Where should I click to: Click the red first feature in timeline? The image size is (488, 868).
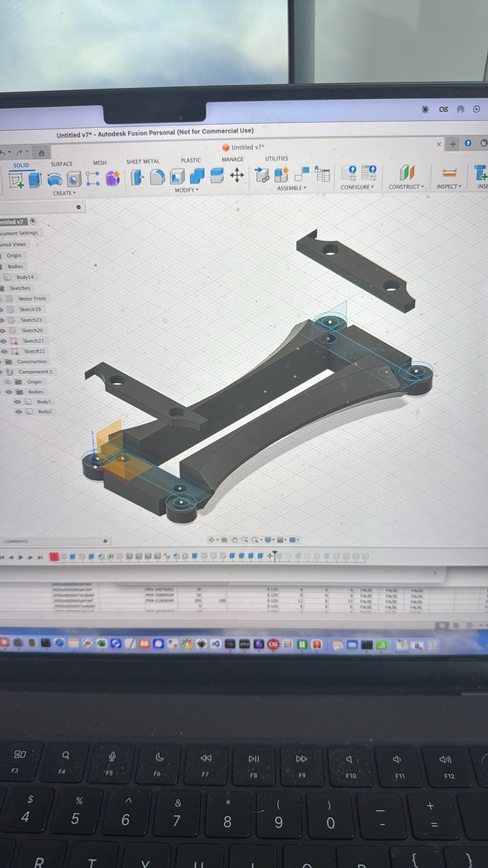pos(54,557)
